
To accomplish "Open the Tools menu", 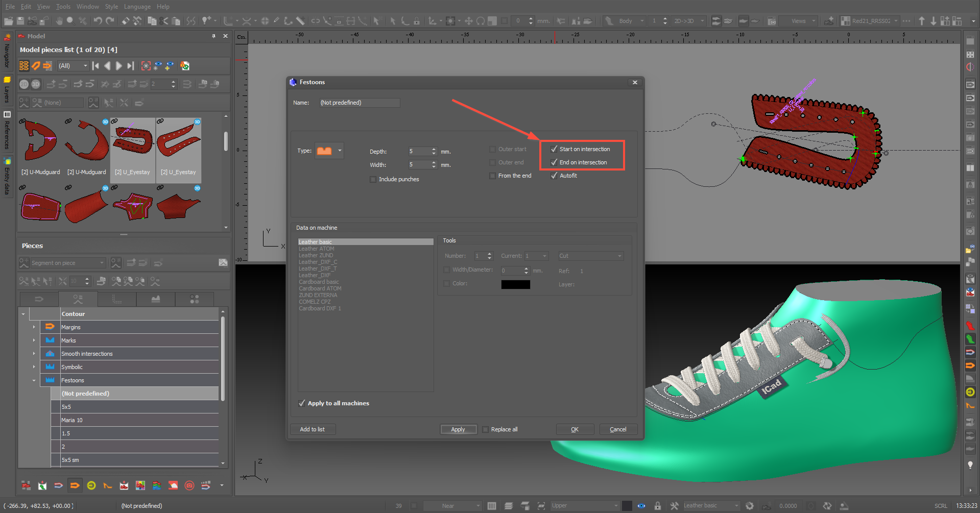I will click(63, 7).
